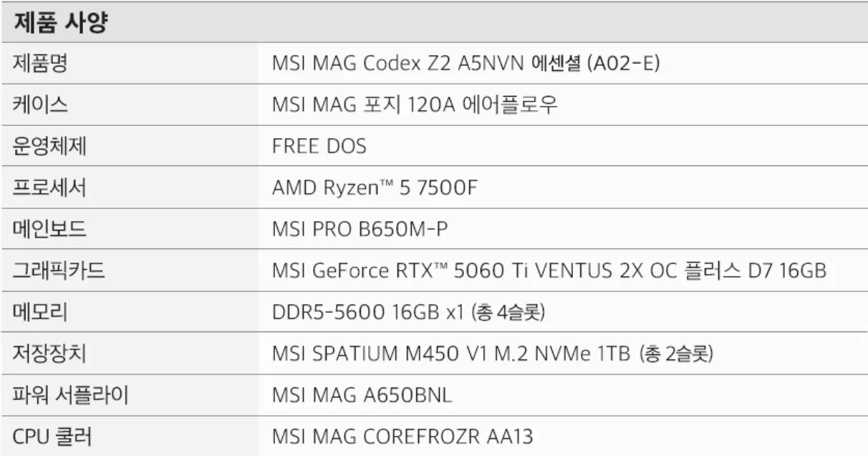Select the FREE DOS value
The width and height of the screenshot is (868, 456).
(319, 147)
